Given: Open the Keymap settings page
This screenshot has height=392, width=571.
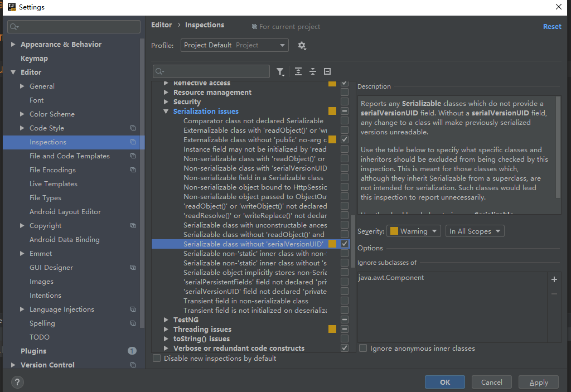Looking at the screenshot, I should 34,59.
